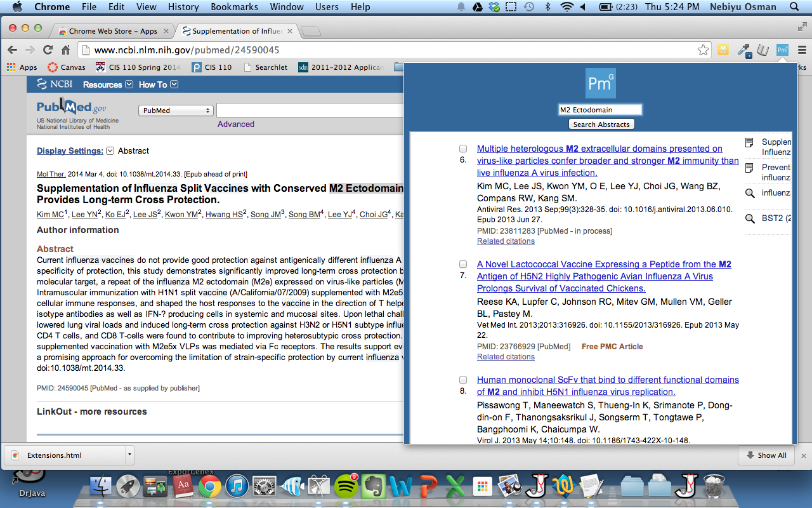Click Related citations under PMID 23766929

coord(506,357)
